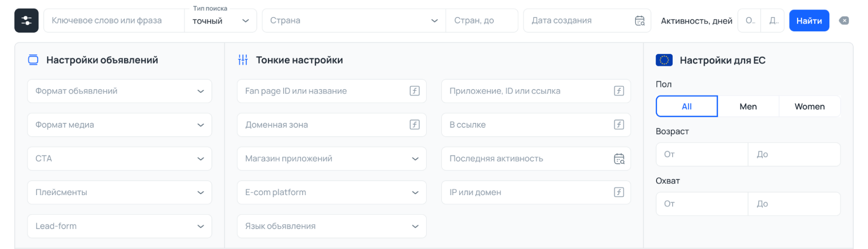Expand the Lead-form dropdown
This screenshot has width=868, height=249.
(119, 226)
